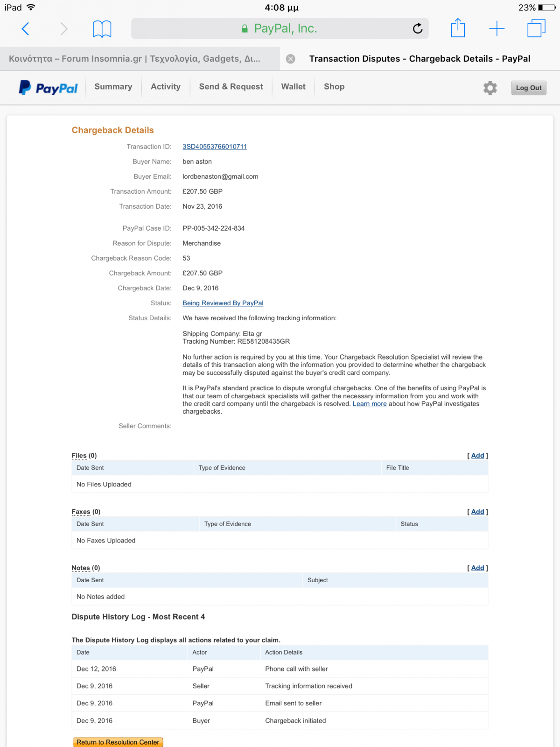Tap the Safari forward arrow
The height and width of the screenshot is (747, 560).
pyautogui.click(x=64, y=29)
